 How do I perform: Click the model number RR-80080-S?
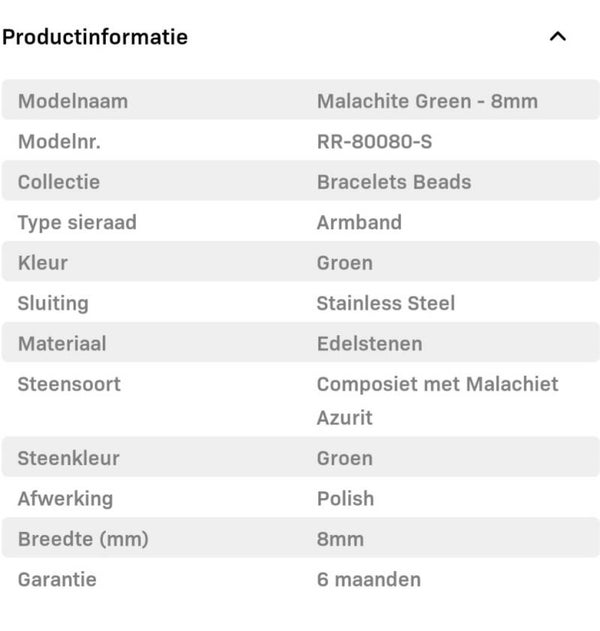tap(374, 142)
